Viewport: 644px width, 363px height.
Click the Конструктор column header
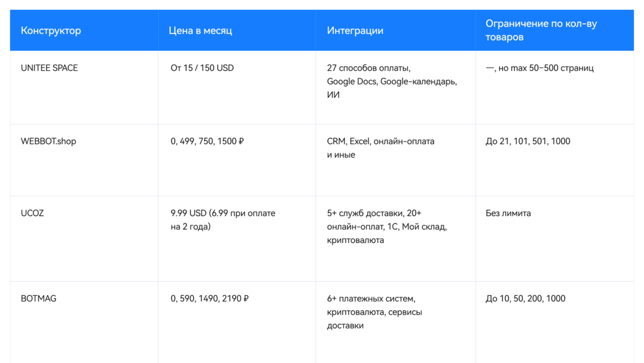point(51,31)
